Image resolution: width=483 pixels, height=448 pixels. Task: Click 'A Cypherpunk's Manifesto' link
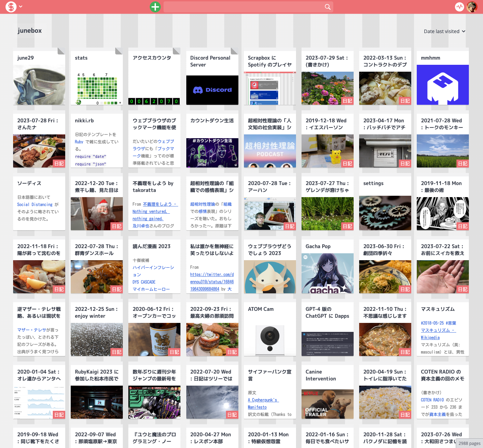(263, 404)
